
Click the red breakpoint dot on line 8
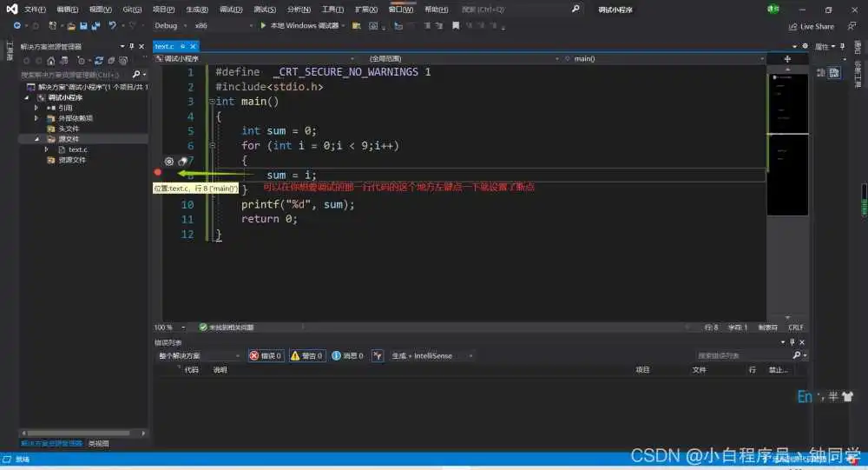pyautogui.click(x=158, y=174)
